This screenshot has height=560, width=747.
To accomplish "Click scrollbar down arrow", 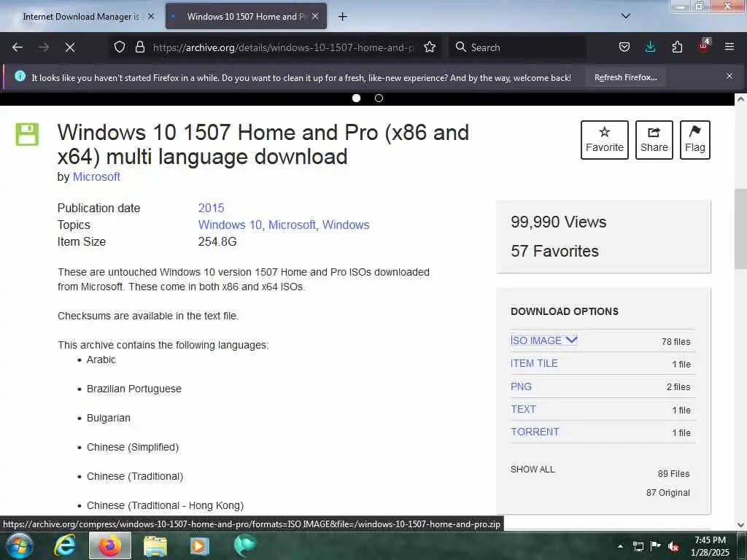I will coord(740,525).
